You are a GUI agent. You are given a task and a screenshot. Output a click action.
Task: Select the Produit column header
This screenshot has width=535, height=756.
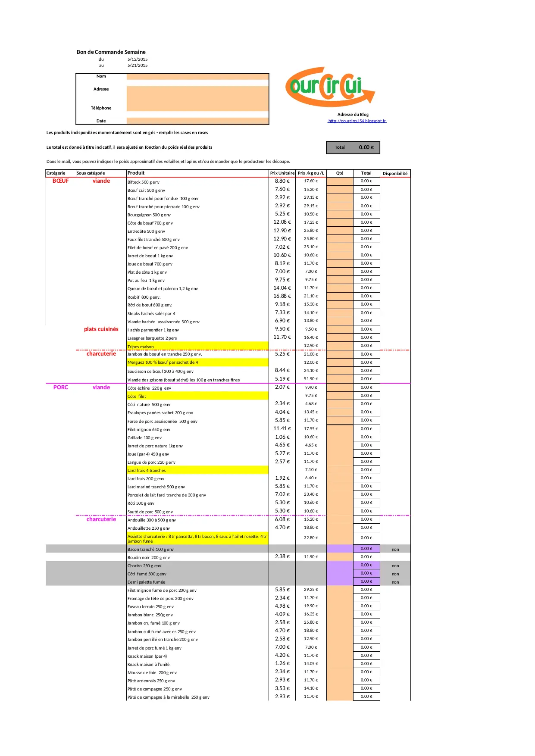pos(197,173)
